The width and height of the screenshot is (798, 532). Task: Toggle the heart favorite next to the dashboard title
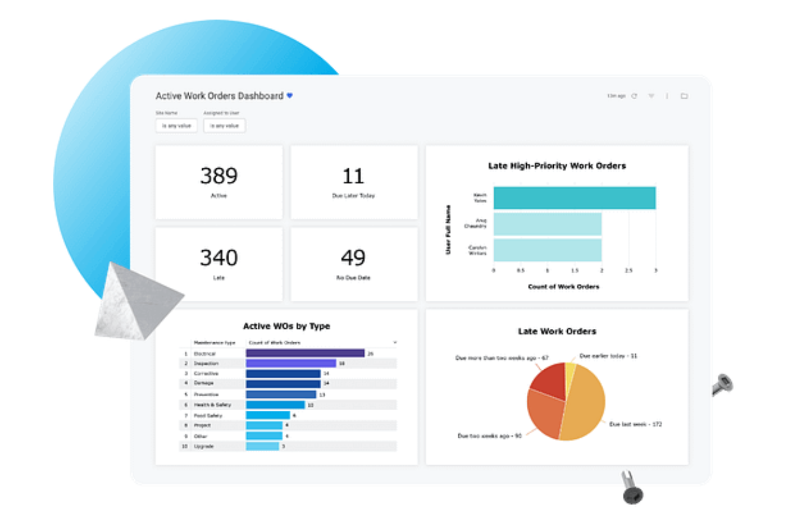pos(290,95)
